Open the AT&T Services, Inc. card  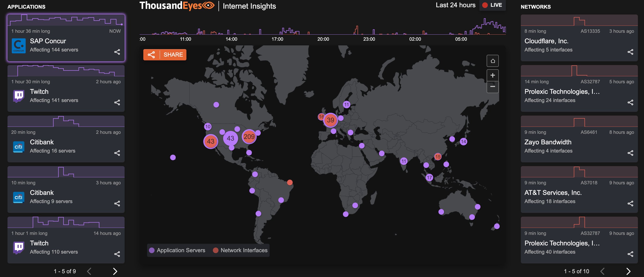click(x=579, y=189)
